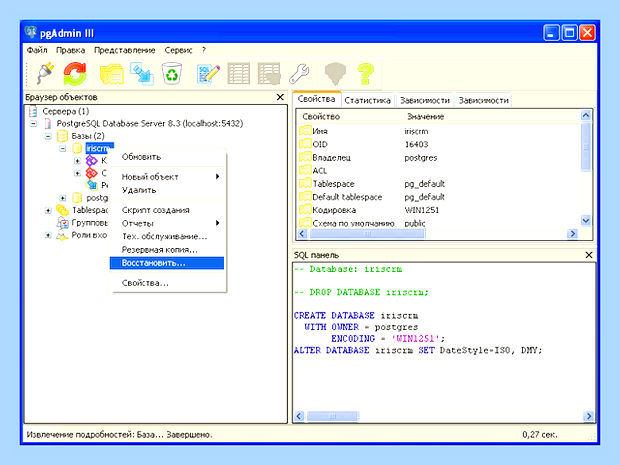
Task: Click the red schemas diamond icon
Action: [92, 173]
